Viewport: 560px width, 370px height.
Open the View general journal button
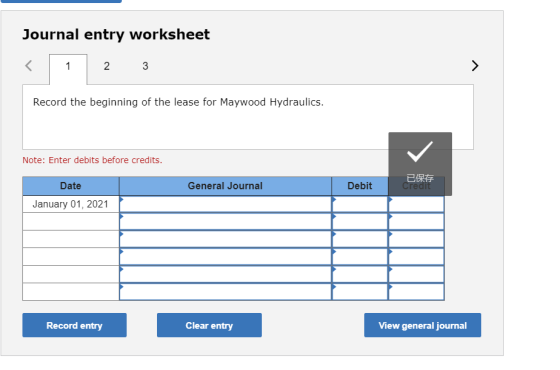coord(422,325)
